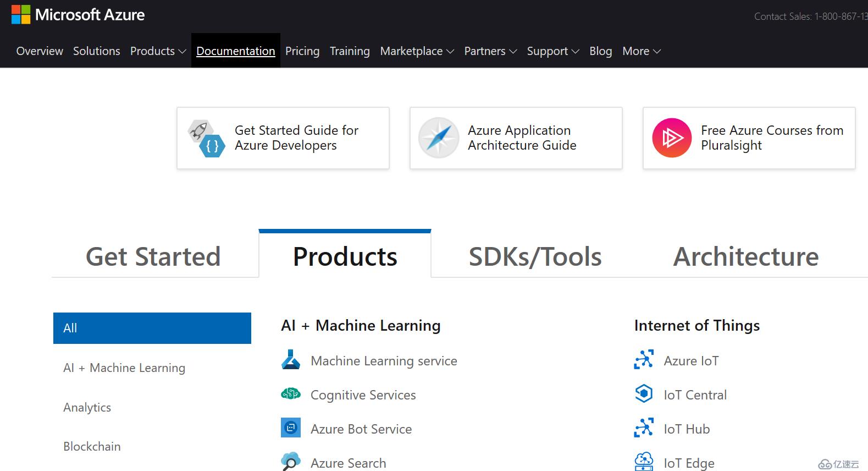Click the compass icon on Architecture Guide card
The image size is (868, 471).
pyautogui.click(x=438, y=138)
